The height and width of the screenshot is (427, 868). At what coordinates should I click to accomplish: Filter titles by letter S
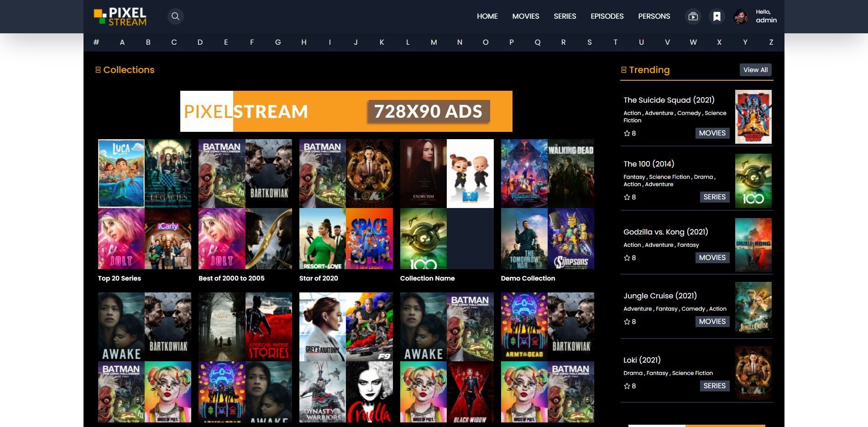(x=590, y=42)
